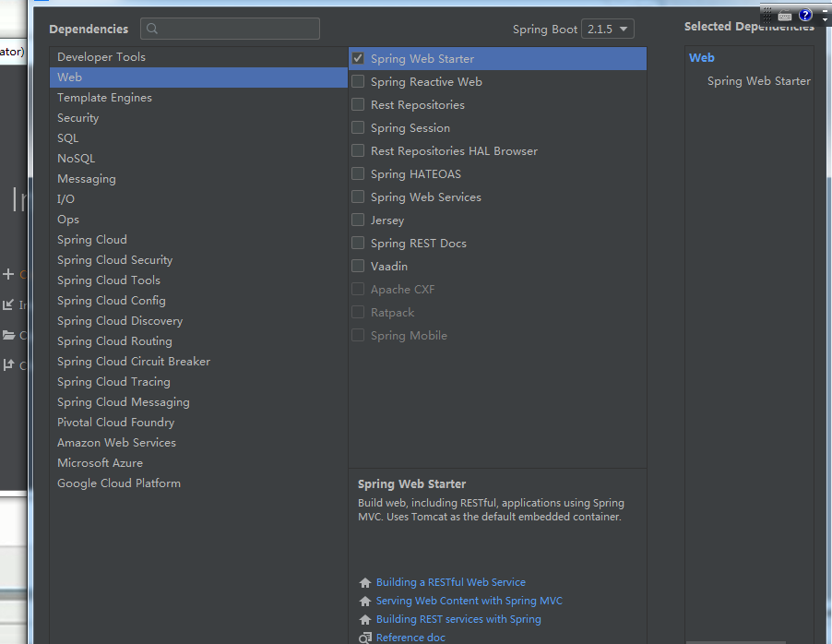Choose Spring Cloud Config category
Screen dimensions: 832x644
(x=198, y=301)
